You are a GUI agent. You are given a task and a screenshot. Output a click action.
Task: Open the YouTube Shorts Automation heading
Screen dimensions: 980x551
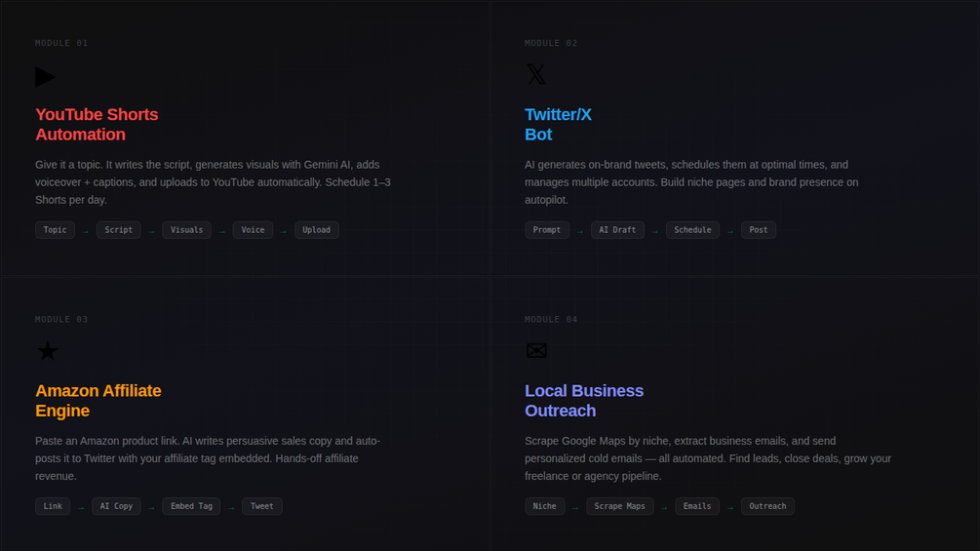tap(97, 124)
